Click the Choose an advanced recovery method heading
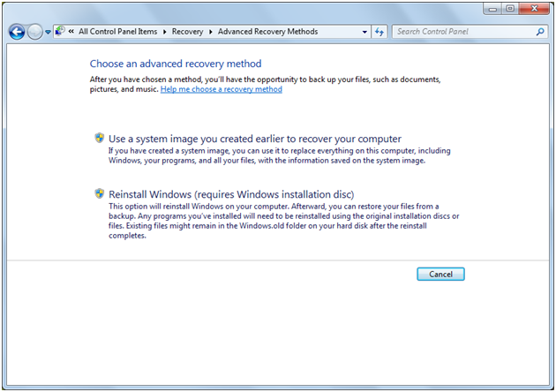 [x=176, y=64]
